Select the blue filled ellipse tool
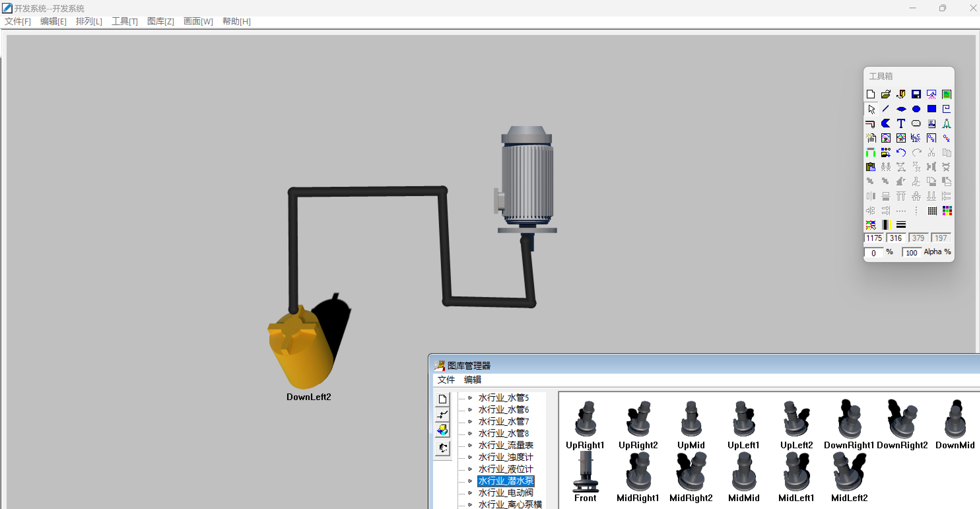The height and width of the screenshot is (509, 980). tap(916, 109)
